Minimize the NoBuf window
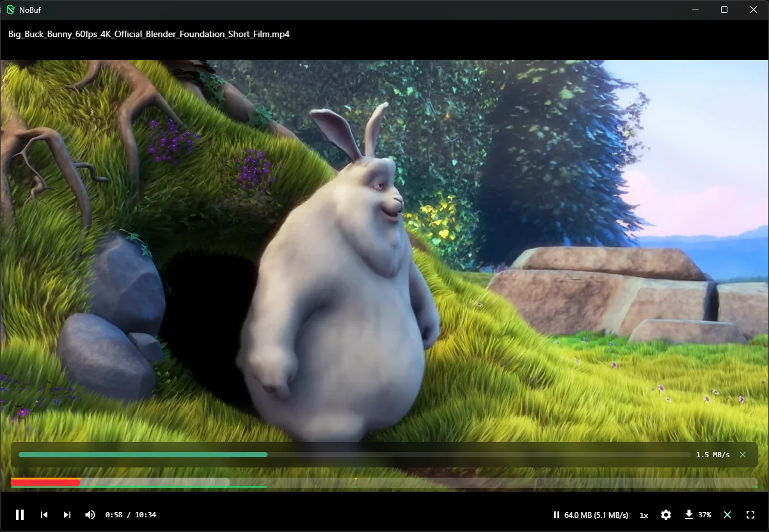The width and height of the screenshot is (769, 532). click(x=695, y=10)
